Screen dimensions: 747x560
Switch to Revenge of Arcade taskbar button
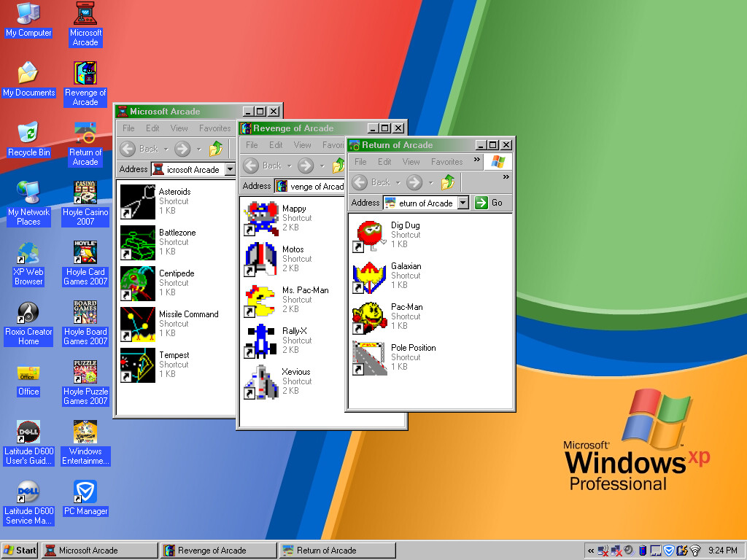point(219,551)
